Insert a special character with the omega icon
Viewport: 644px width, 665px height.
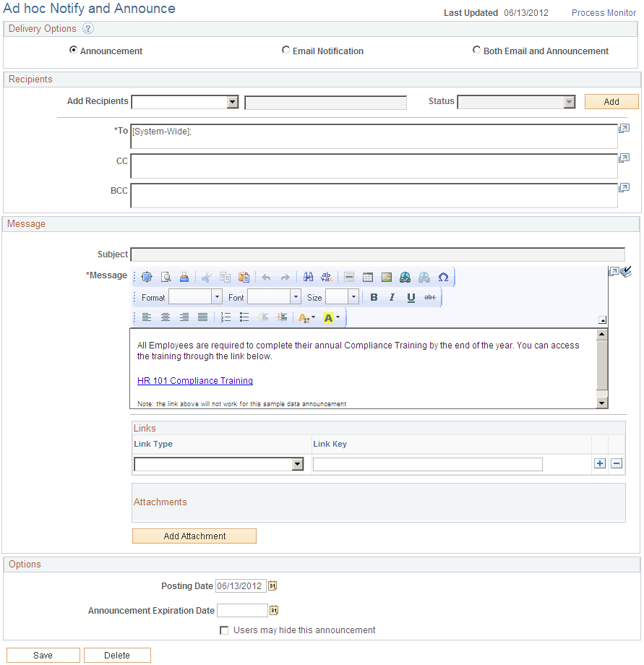[x=443, y=277]
